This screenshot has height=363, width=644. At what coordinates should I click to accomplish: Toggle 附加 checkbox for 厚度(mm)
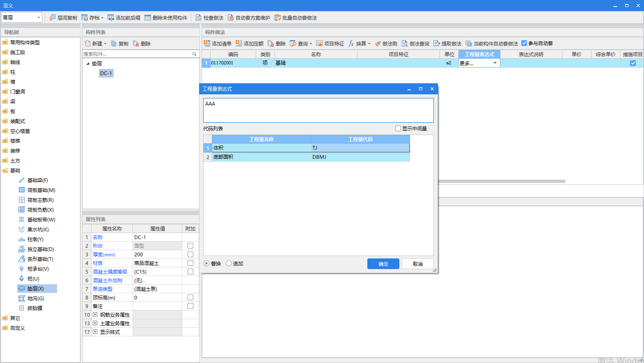[190, 254]
